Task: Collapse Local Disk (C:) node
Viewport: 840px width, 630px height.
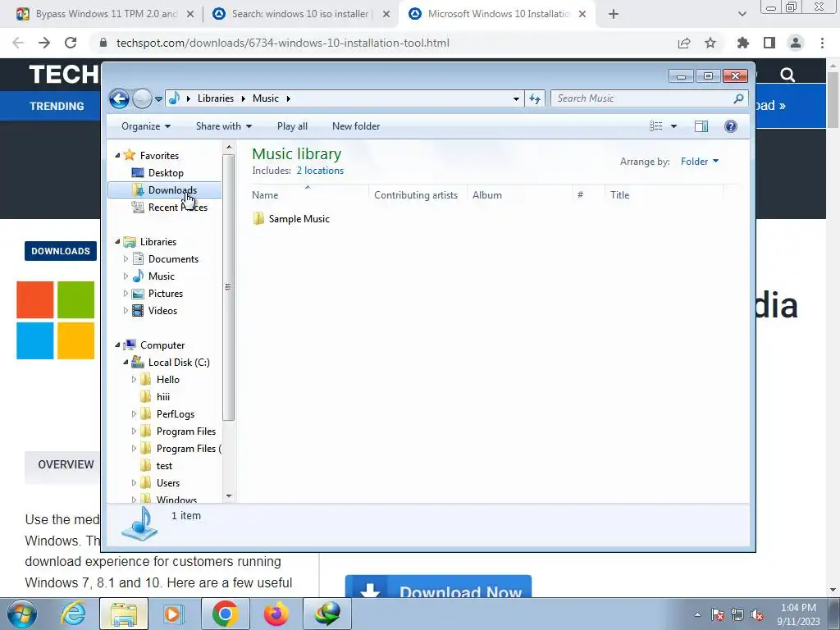Action: point(126,363)
